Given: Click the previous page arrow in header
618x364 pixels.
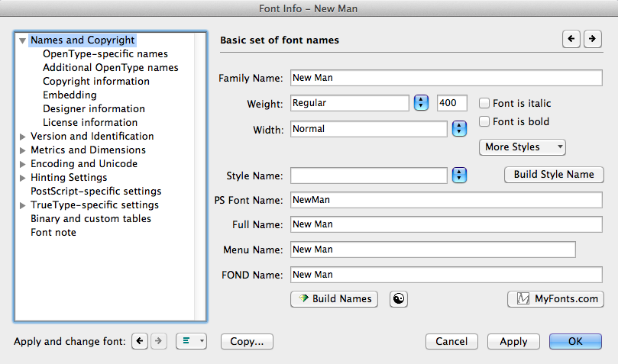Looking at the screenshot, I should coord(571,39).
